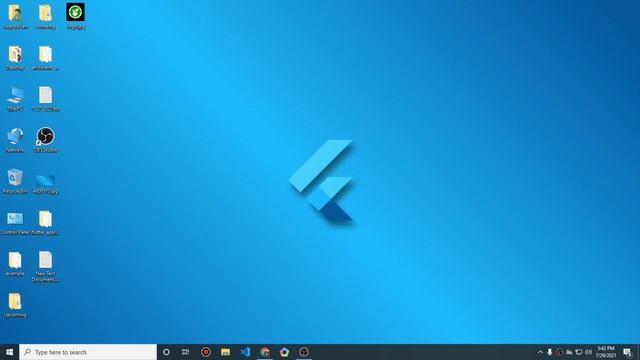Image resolution: width=640 pixels, height=360 pixels.
Task: Select the blue jpg image thumbnail
Action: [x=45, y=183]
